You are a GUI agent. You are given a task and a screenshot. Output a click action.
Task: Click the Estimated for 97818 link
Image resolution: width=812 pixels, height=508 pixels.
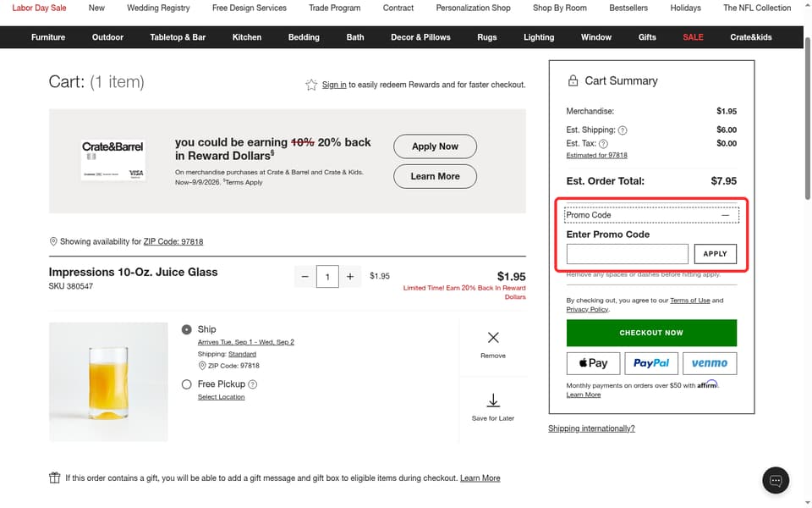[596, 155]
